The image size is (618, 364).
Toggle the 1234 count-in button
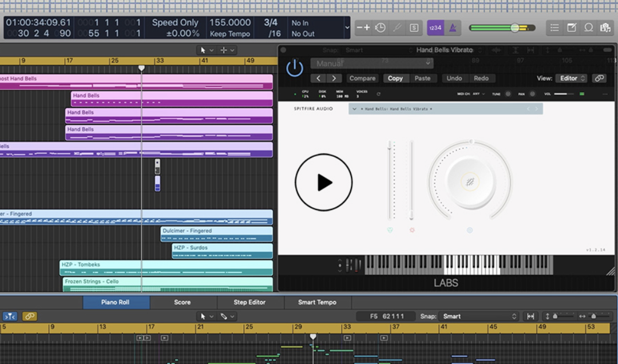pyautogui.click(x=435, y=27)
